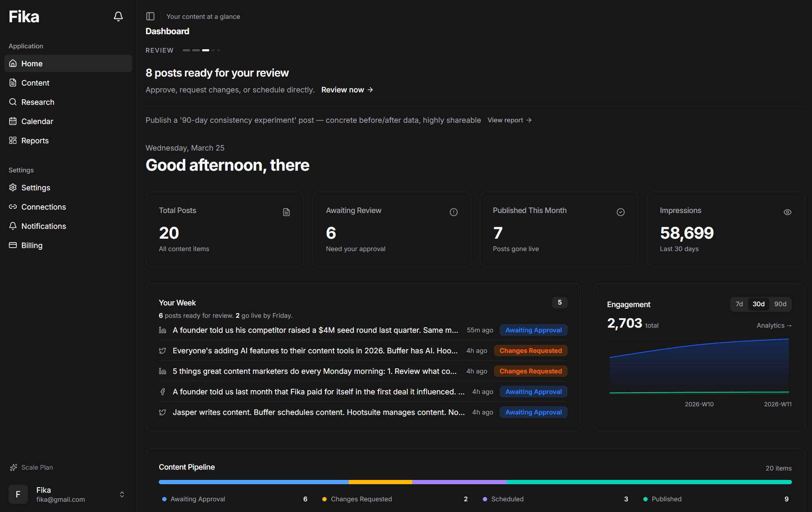This screenshot has height=512, width=812.
Task: Click the Awaiting Approval badge on founder post
Action: coord(533,330)
